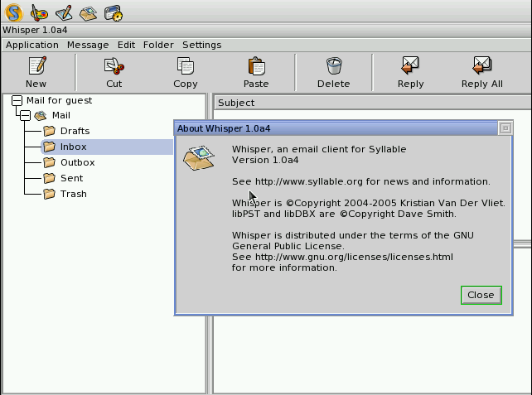Image resolution: width=532 pixels, height=395 pixels.
Task: Click the Version 1.0a4 text
Action: coord(265,160)
